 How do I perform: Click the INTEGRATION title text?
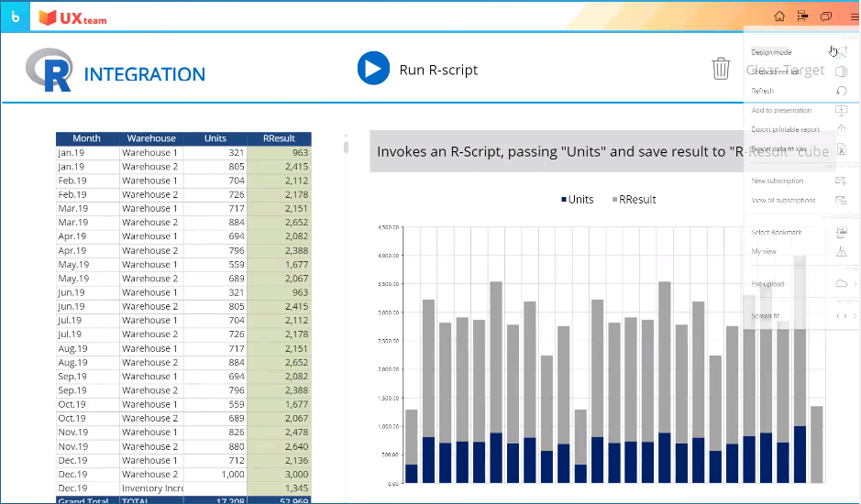coord(144,74)
